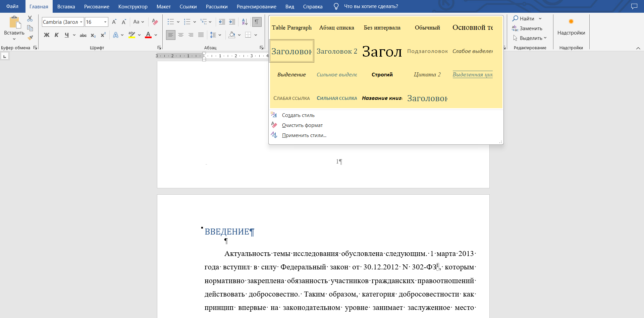Click Создать стиль in styles menu

[x=298, y=115]
